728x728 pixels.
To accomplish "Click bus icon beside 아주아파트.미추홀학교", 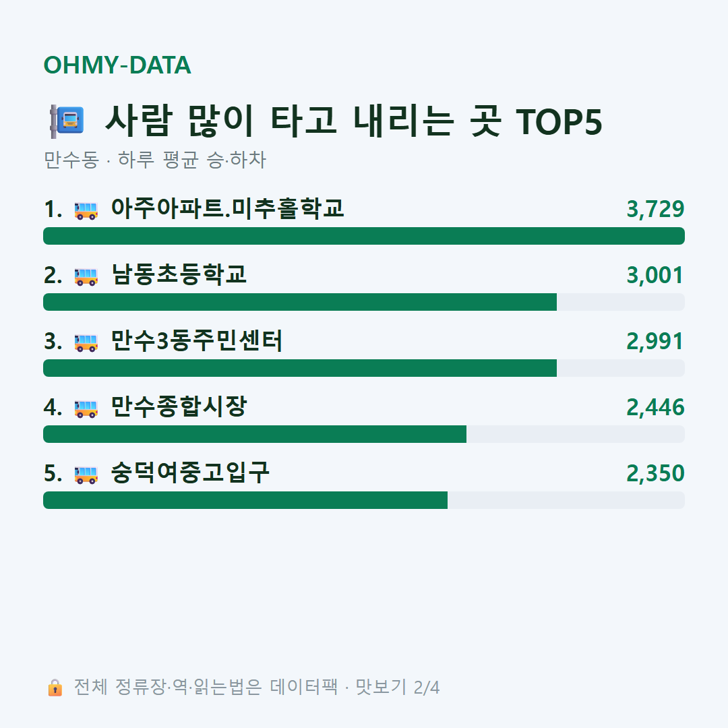I will pyautogui.click(x=86, y=210).
